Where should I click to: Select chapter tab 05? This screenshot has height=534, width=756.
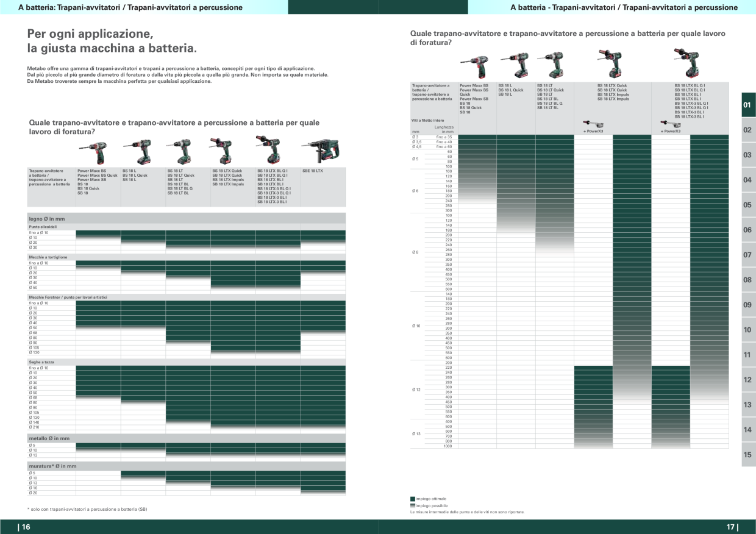coord(749,205)
